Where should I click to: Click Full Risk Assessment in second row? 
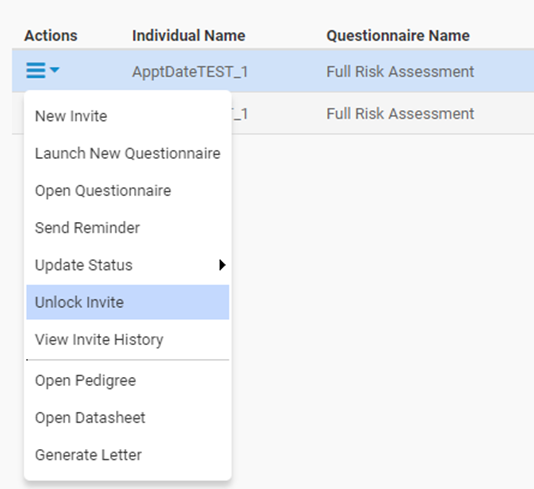click(400, 114)
